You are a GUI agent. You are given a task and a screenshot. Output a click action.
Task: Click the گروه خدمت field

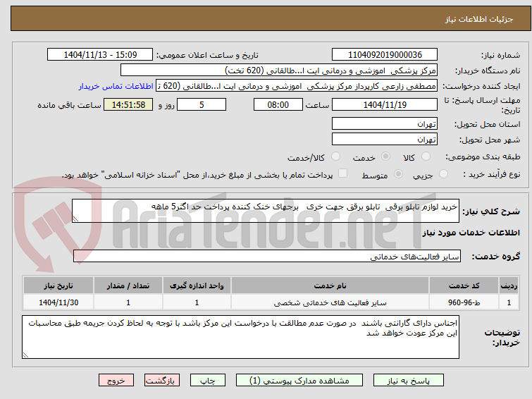(x=266, y=256)
